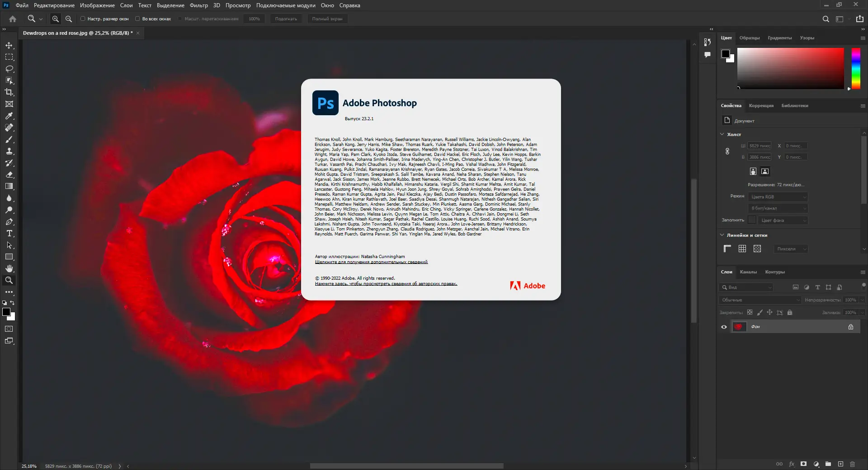
Task: Activate the Zoom tool
Action: coord(9,280)
